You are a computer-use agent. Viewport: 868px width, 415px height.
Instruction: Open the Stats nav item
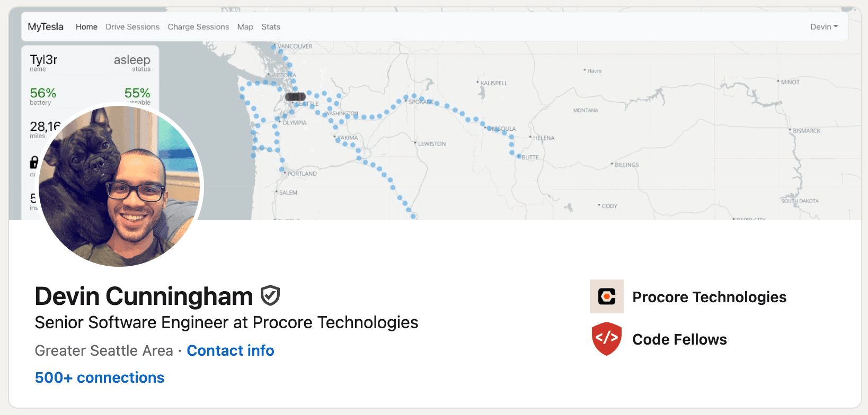[270, 27]
